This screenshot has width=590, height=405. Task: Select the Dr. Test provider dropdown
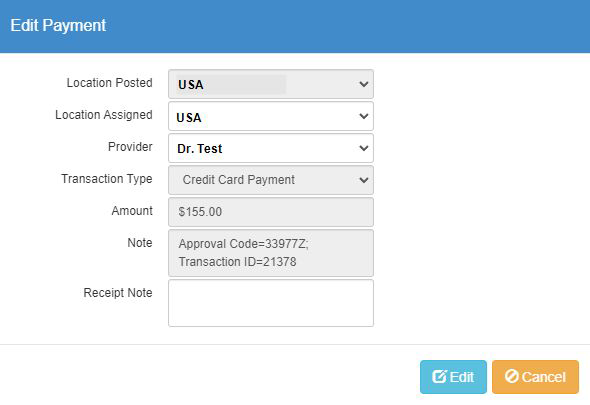click(271, 148)
